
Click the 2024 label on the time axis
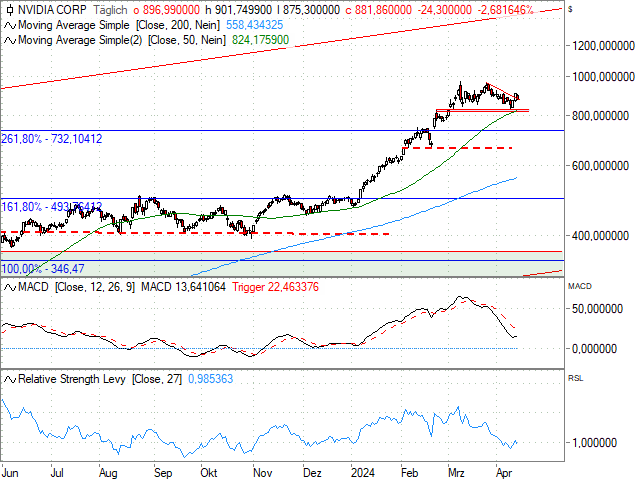point(363,473)
